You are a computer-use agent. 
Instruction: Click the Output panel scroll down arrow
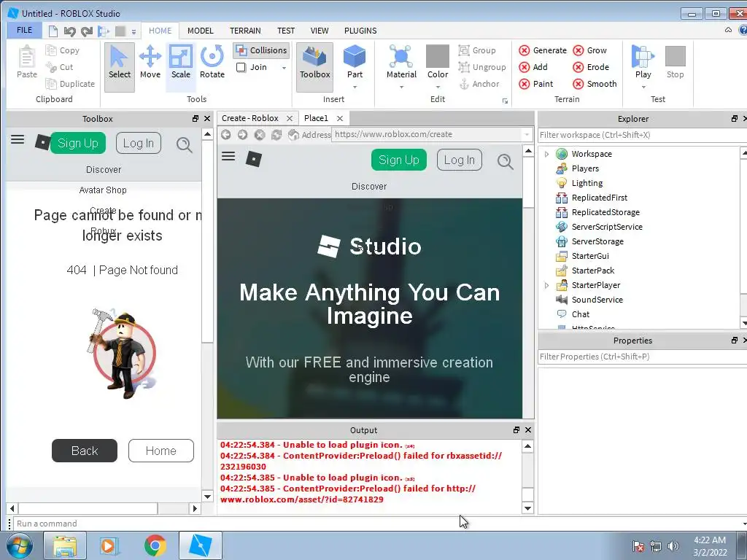click(527, 508)
